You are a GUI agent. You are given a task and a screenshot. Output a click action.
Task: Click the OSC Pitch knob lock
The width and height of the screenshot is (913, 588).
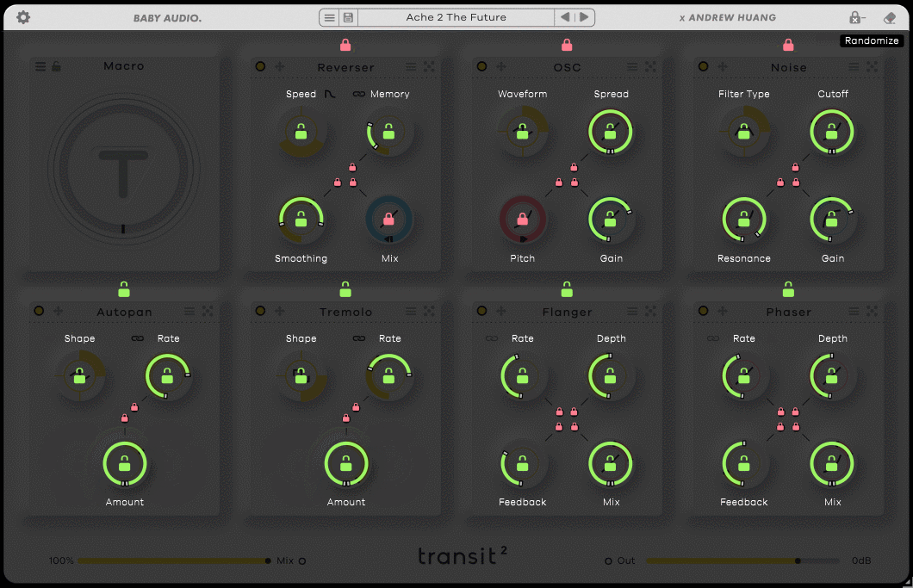tap(522, 220)
